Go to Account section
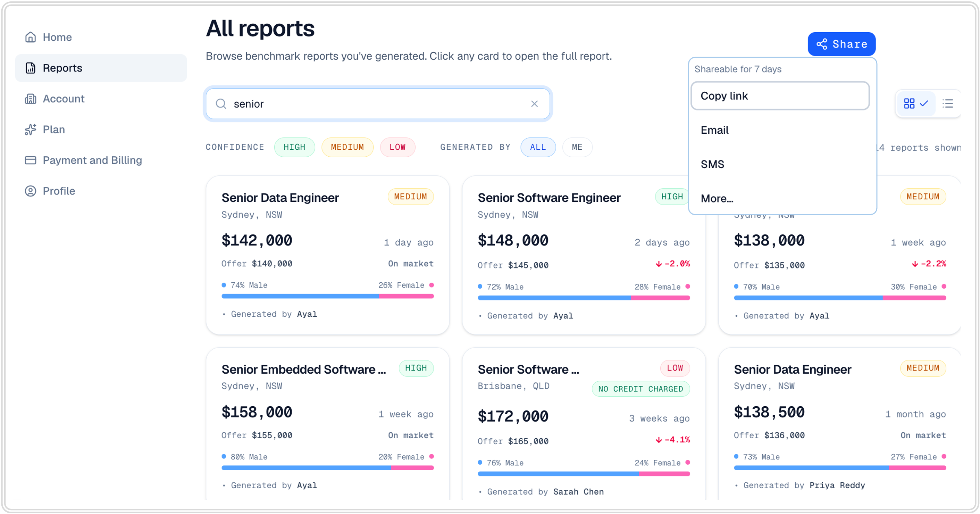980x514 pixels. [x=101, y=99]
